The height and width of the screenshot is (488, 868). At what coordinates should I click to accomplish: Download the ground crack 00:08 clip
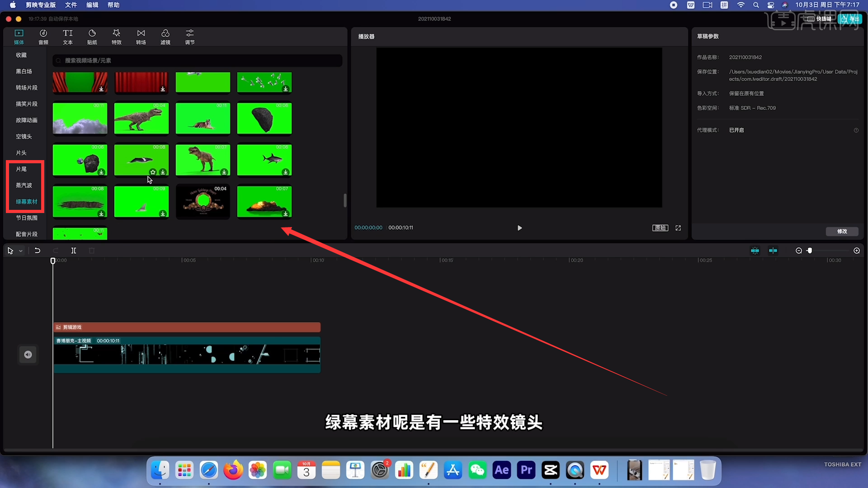[x=101, y=213]
